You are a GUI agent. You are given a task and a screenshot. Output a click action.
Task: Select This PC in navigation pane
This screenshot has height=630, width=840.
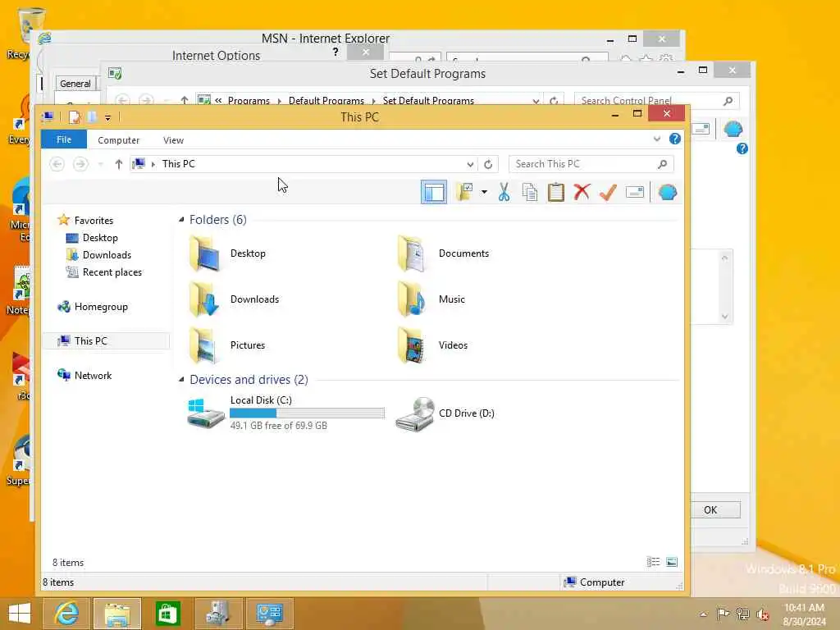pos(106,340)
